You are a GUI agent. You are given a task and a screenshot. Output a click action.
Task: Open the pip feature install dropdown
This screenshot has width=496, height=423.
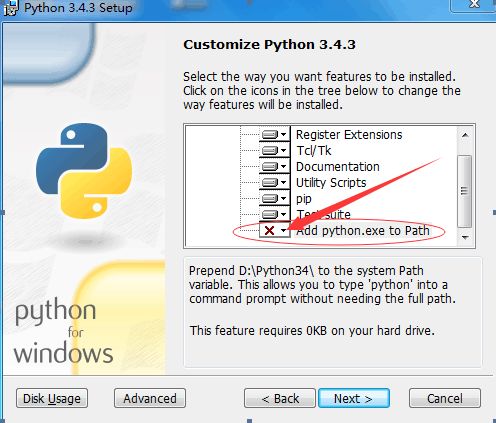pos(275,198)
